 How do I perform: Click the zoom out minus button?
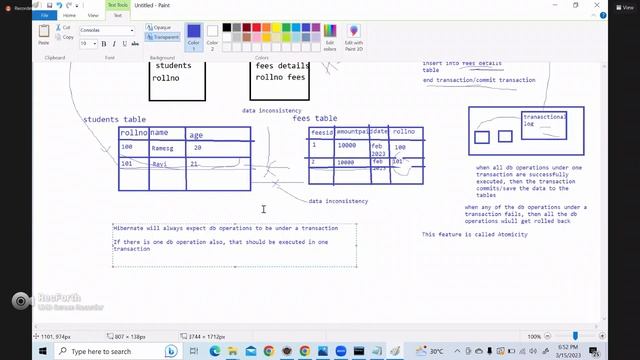(548, 336)
